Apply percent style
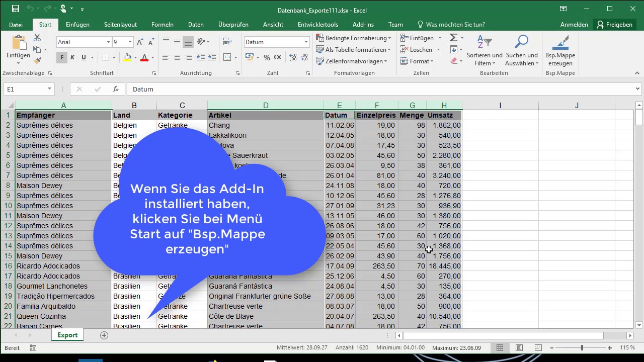Viewport: 644px width, 362px height. [267, 57]
